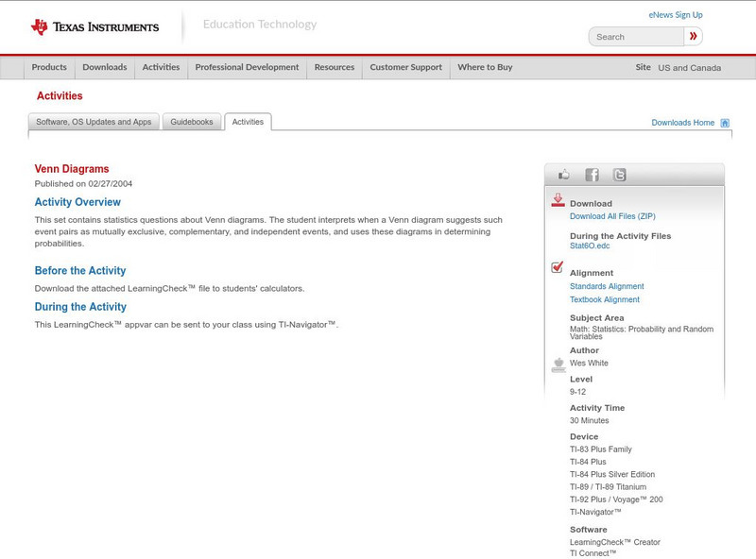Switch to the Guidebooks tab

pos(192,122)
